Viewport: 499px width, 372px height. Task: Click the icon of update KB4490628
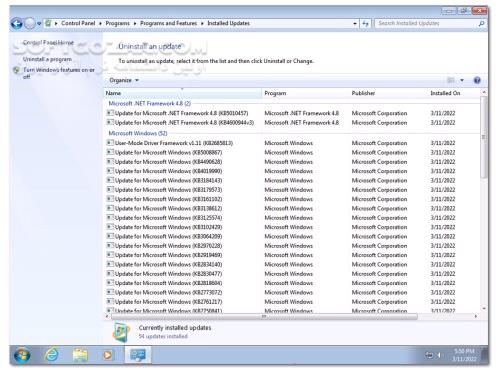110,162
